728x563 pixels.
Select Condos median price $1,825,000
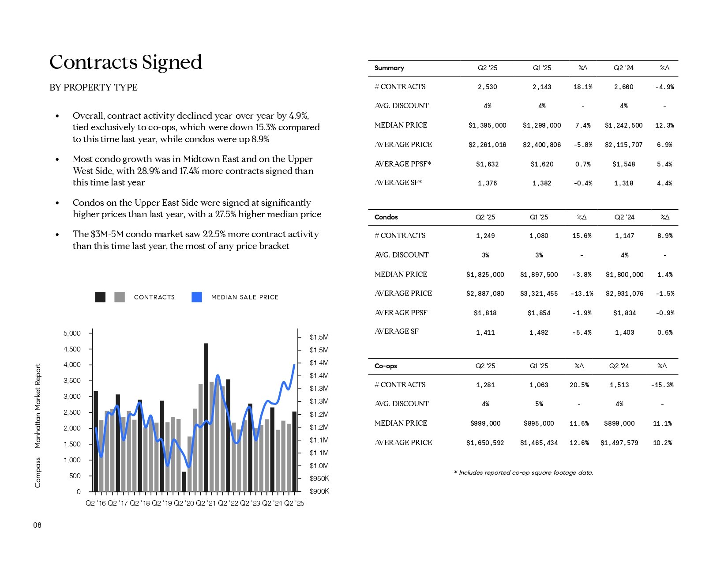point(485,275)
